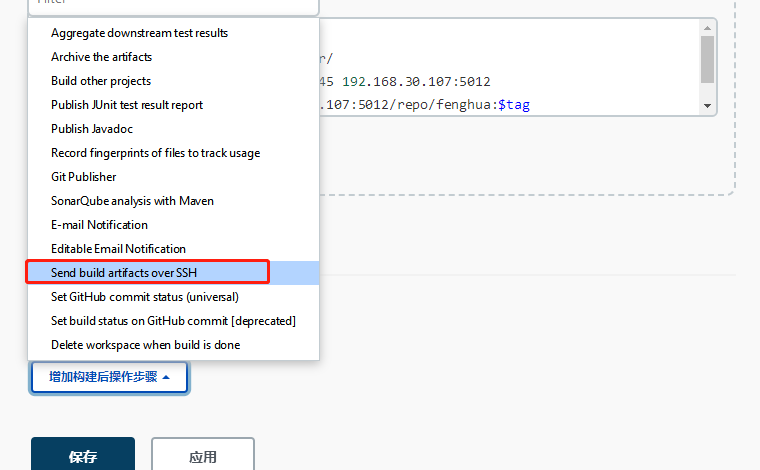Click the script box scrollbar thumb
This screenshot has height=470, width=760.
tap(707, 60)
